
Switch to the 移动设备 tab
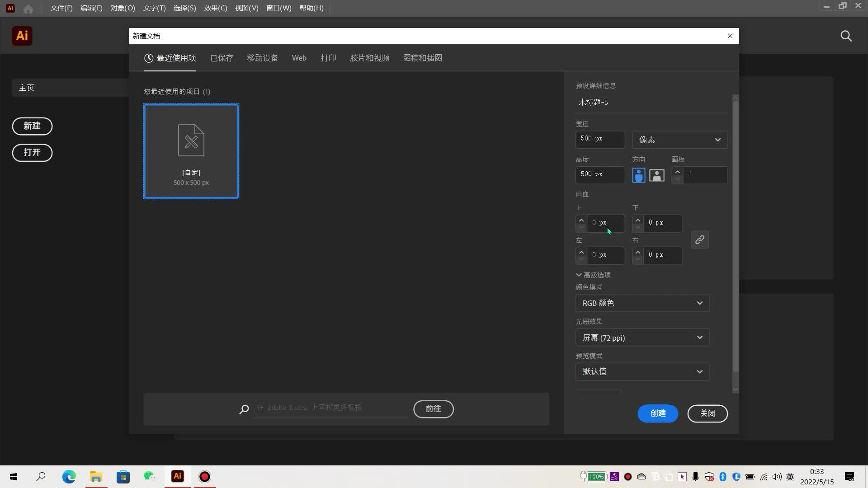click(x=262, y=58)
